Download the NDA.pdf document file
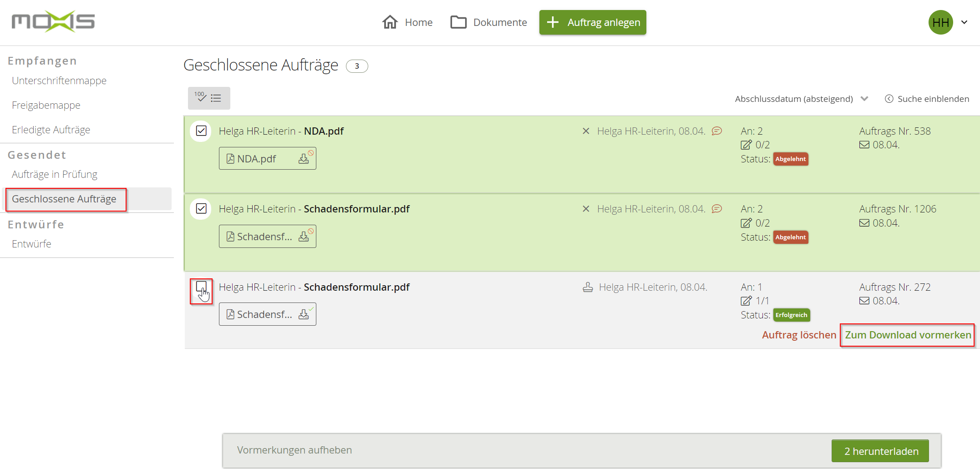Screen dimensions: 980x469 (x=304, y=158)
